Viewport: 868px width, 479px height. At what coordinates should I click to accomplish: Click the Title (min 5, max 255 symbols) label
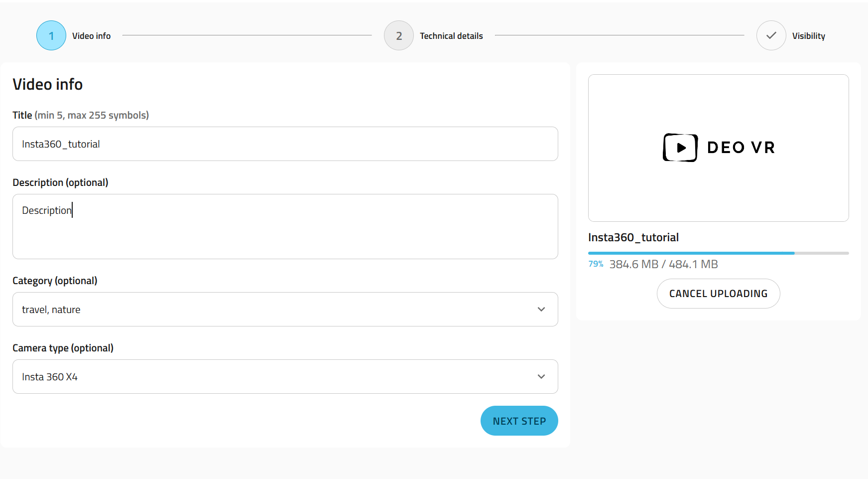(81, 115)
